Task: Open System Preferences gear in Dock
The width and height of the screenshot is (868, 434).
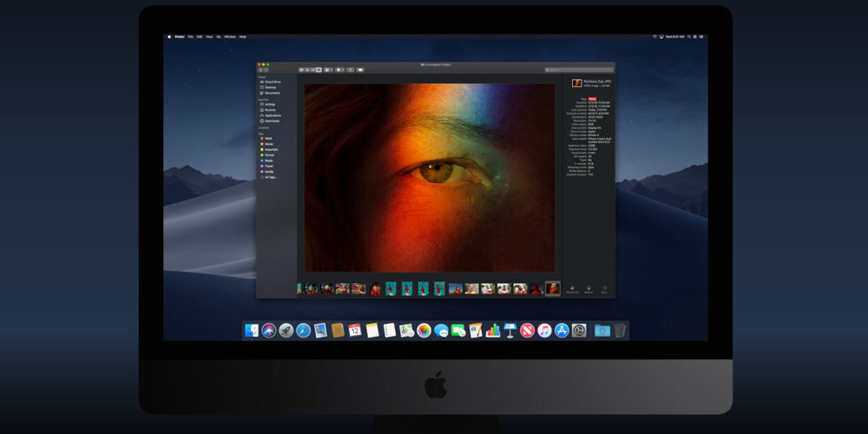Action: point(579,331)
